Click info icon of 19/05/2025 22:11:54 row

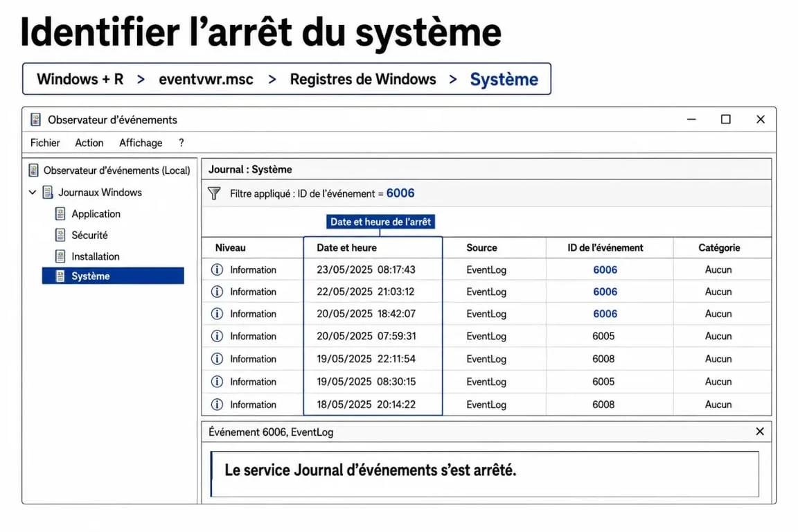217,359
